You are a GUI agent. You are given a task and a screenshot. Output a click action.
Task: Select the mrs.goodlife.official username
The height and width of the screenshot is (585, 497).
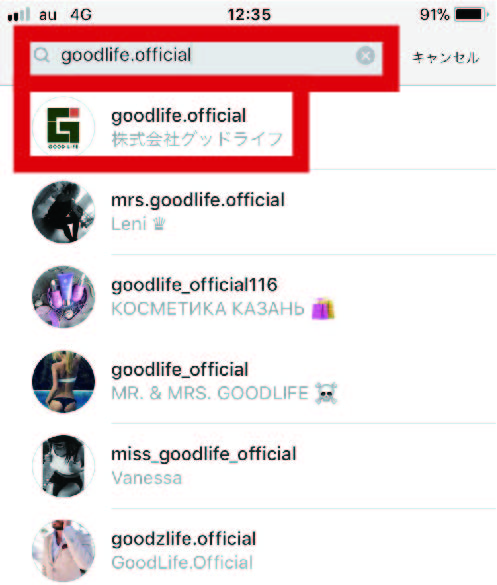(x=198, y=200)
